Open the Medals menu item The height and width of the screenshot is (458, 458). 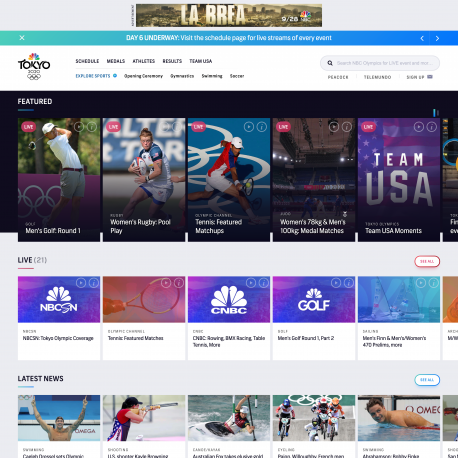[x=116, y=61]
